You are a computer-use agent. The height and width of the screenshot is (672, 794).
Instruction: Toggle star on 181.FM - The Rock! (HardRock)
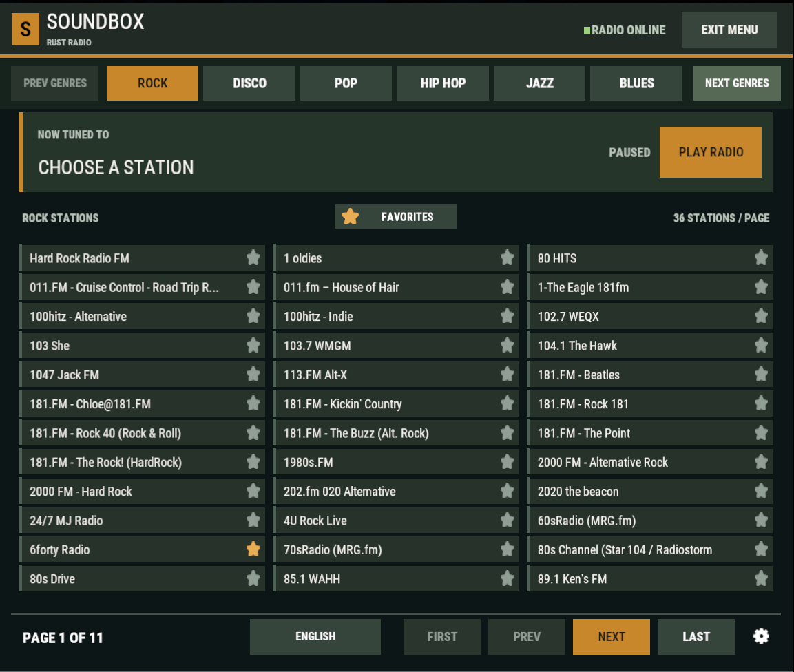[253, 462]
